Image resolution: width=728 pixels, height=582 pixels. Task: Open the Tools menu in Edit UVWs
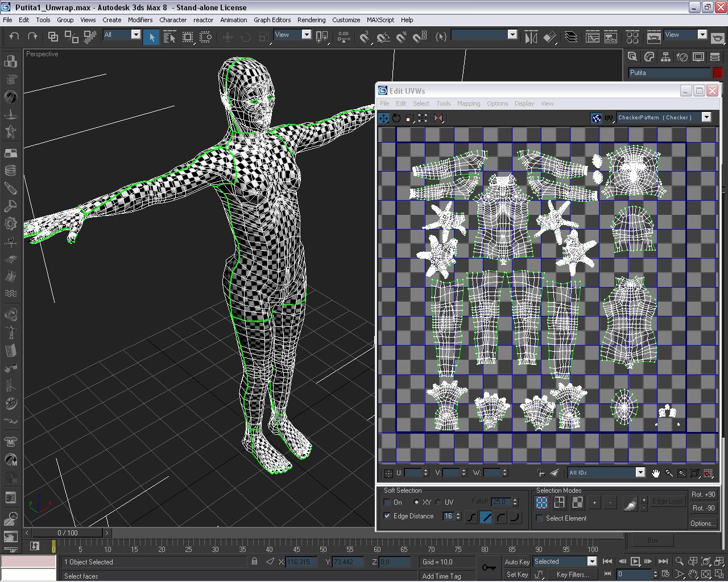tap(444, 103)
